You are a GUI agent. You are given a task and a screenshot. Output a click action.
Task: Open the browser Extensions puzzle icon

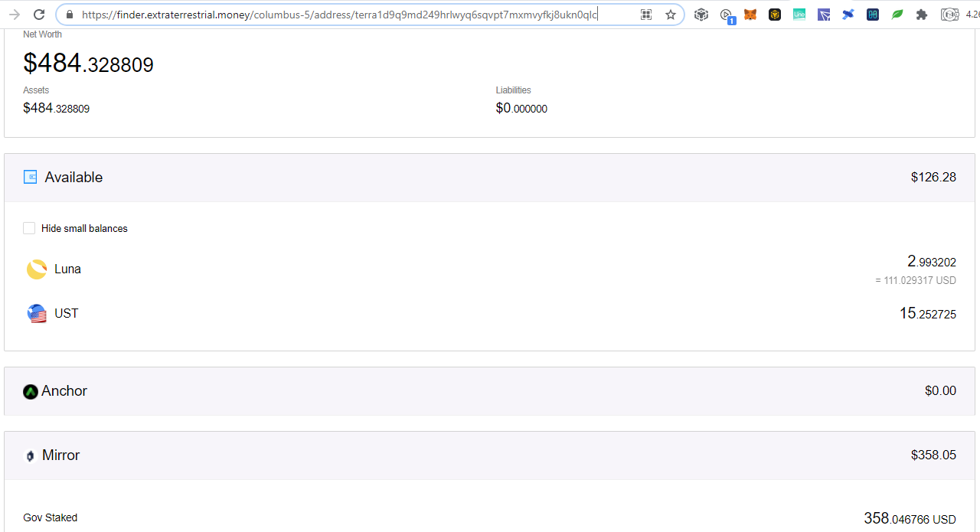(922, 15)
